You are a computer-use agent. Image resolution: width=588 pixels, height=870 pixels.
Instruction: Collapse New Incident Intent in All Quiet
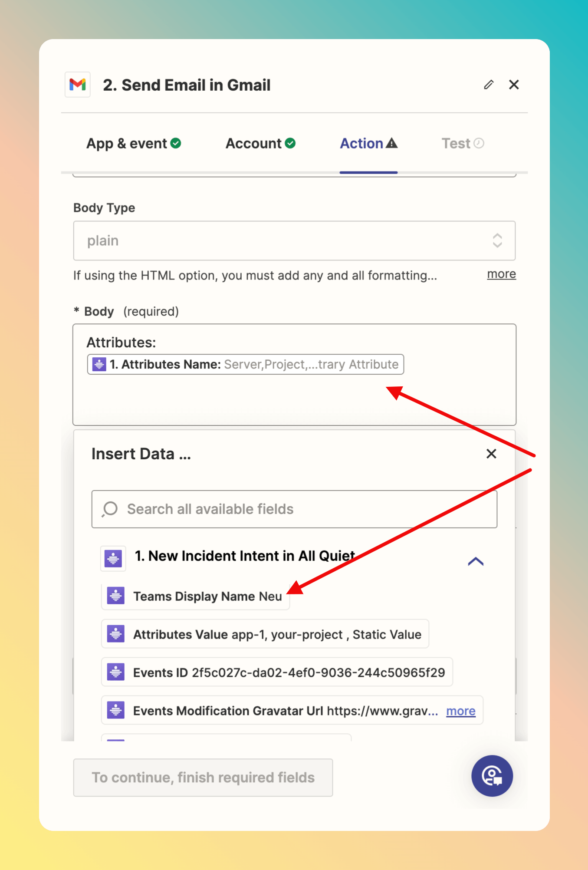coord(476,561)
